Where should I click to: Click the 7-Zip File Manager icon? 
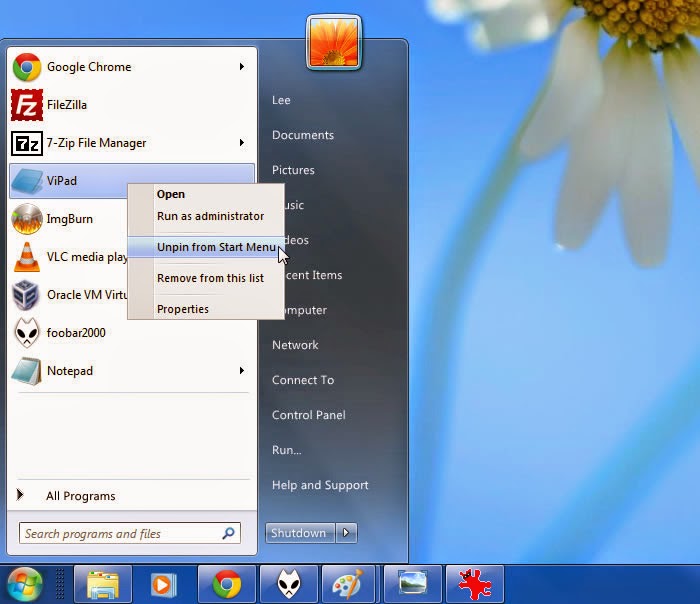(x=27, y=143)
